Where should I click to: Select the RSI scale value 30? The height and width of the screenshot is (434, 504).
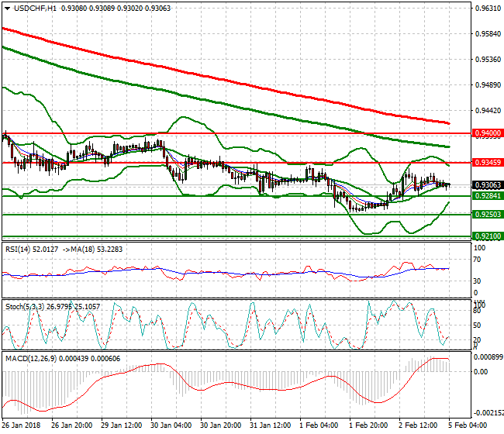478,281
